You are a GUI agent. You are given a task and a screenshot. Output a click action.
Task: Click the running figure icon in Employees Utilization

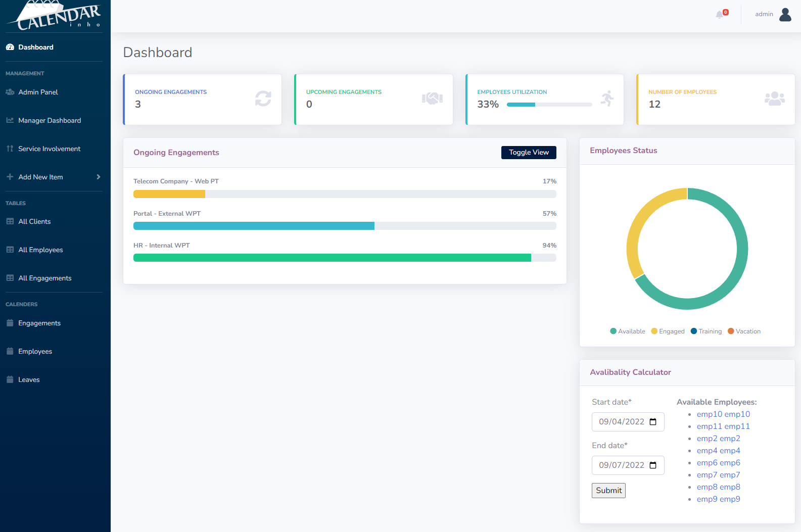(x=607, y=99)
